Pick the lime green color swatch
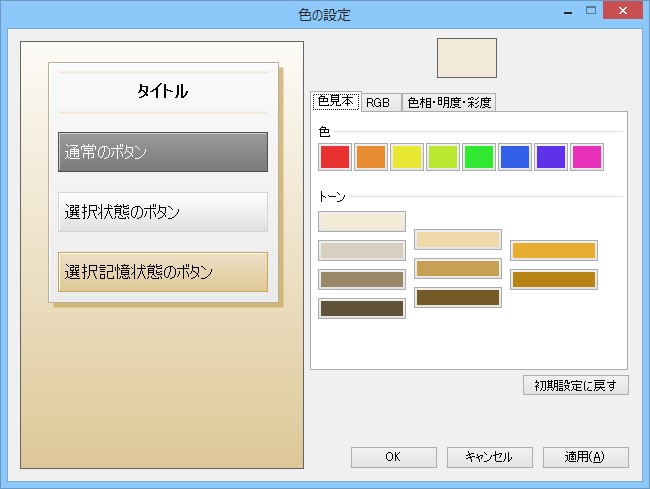Viewport: 650px width, 489px height. click(x=443, y=157)
